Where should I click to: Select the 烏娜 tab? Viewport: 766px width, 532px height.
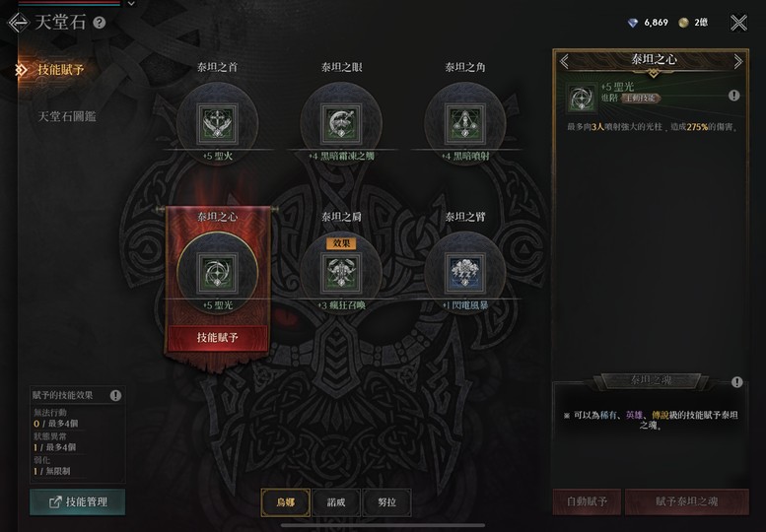coord(286,502)
